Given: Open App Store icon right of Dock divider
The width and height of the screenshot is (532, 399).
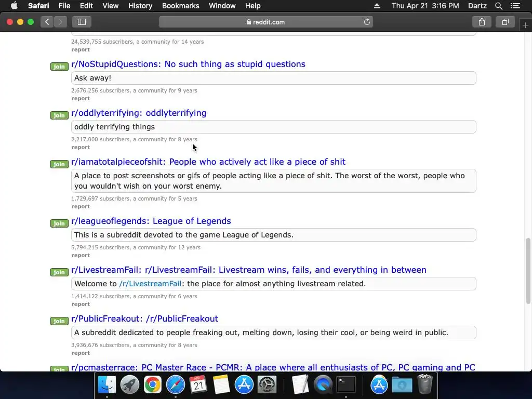Looking at the screenshot, I should 379,385.
